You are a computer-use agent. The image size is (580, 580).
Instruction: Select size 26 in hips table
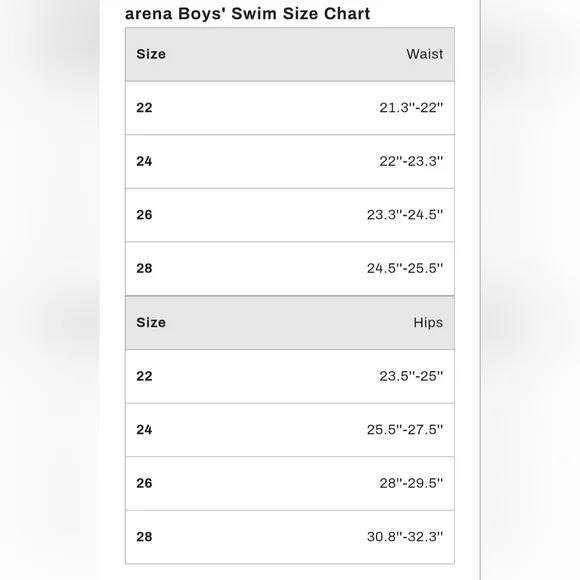point(144,483)
